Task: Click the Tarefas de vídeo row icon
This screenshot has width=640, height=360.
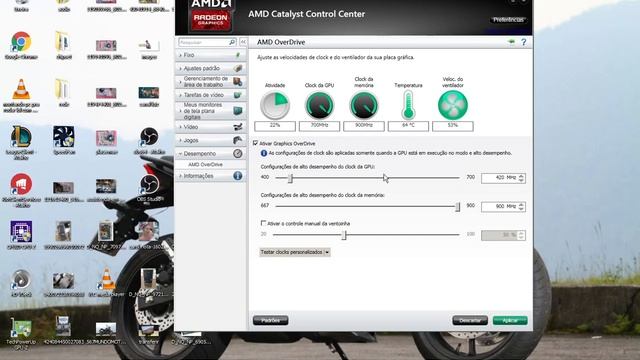Action: pos(238,95)
